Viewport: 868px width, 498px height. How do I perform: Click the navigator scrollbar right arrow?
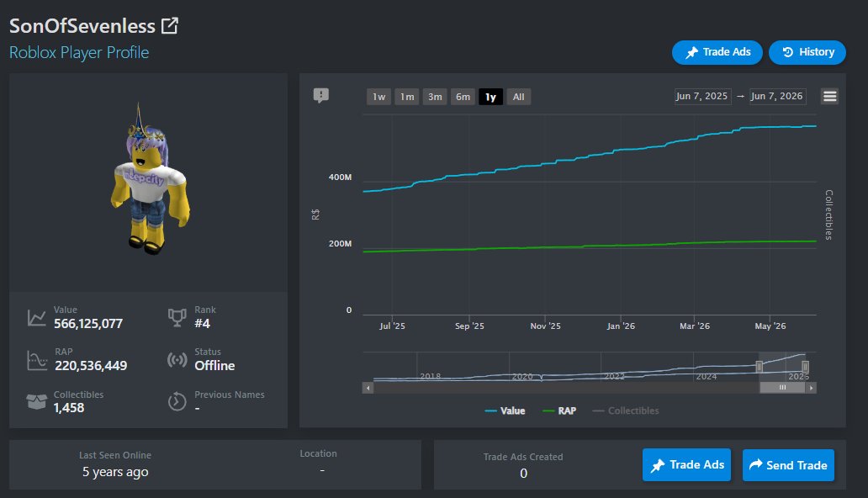(811, 388)
